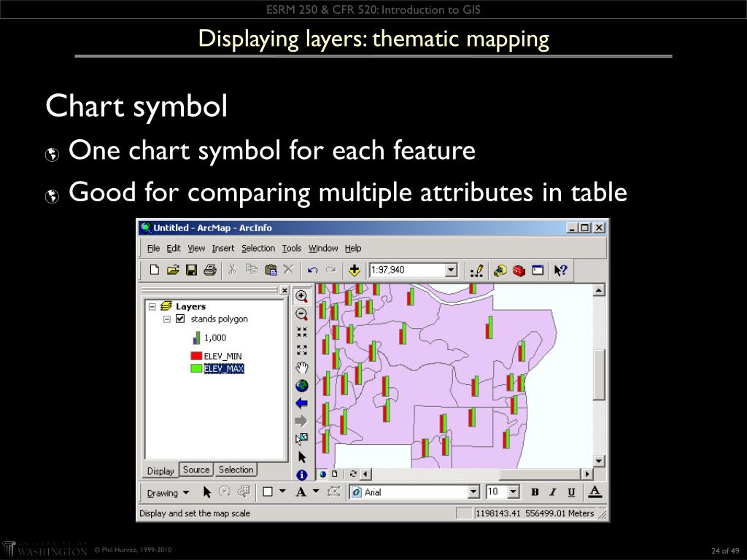
Task: Open the map scale dropdown
Action: [x=451, y=270]
